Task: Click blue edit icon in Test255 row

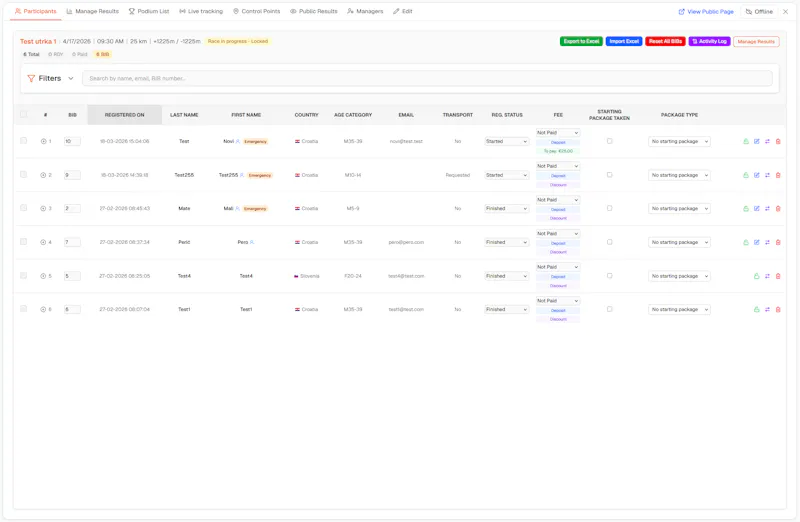Action: pos(757,175)
